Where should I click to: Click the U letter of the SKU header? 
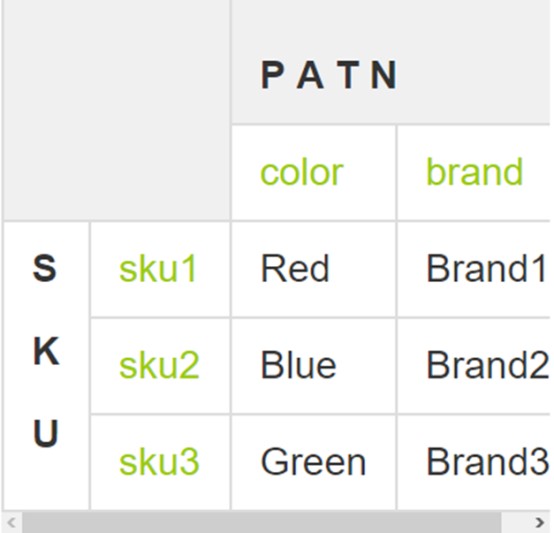coord(46,433)
